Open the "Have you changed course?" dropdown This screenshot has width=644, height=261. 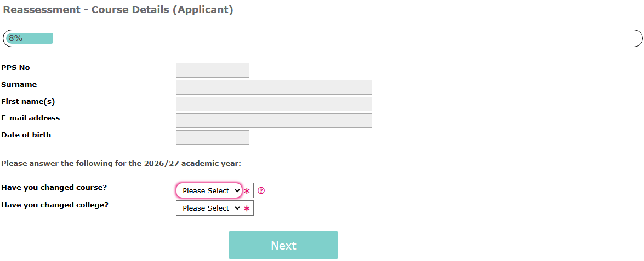209,190
